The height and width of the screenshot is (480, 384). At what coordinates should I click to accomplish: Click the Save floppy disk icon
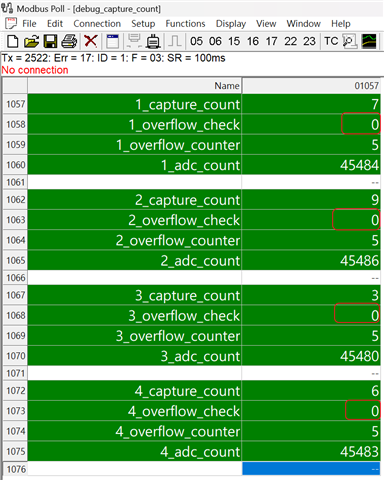coord(51,41)
